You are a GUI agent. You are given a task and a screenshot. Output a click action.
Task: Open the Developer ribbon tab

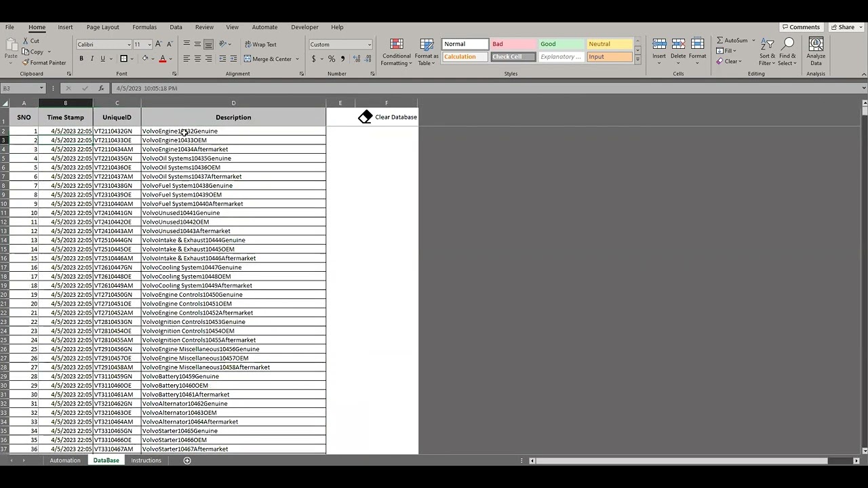point(304,27)
